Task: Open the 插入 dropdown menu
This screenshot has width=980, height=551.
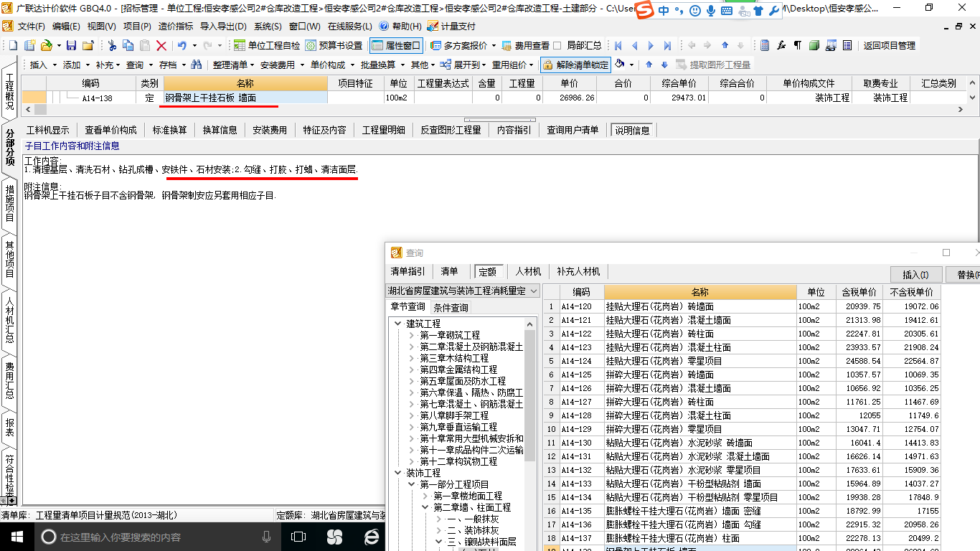Action: 42,65
